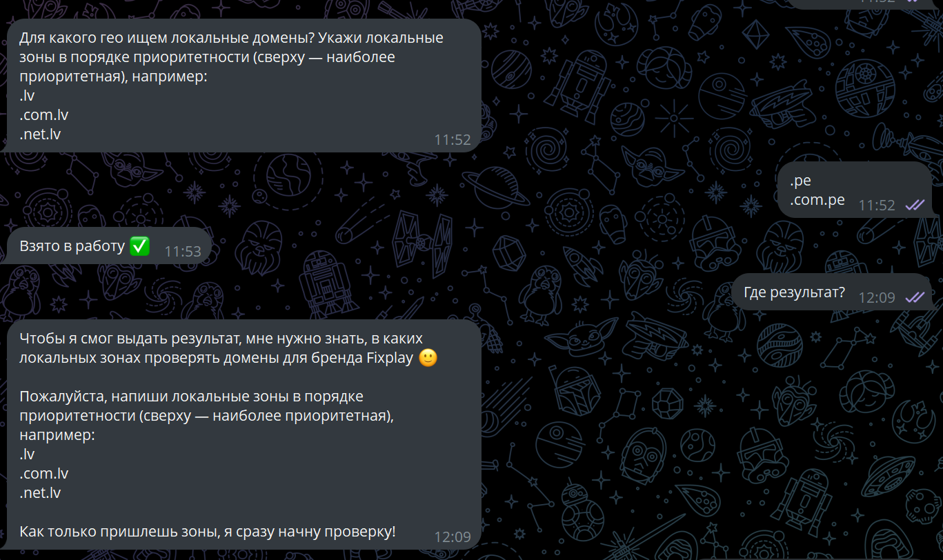Click the '.lv' text in last bot message
Viewport: 943px width, 560px height.
[27, 454]
